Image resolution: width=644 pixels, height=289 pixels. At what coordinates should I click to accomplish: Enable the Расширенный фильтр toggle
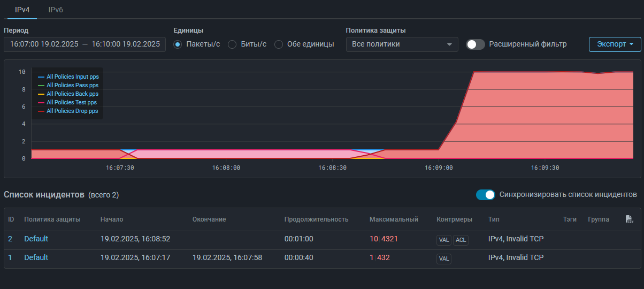tap(476, 44)
